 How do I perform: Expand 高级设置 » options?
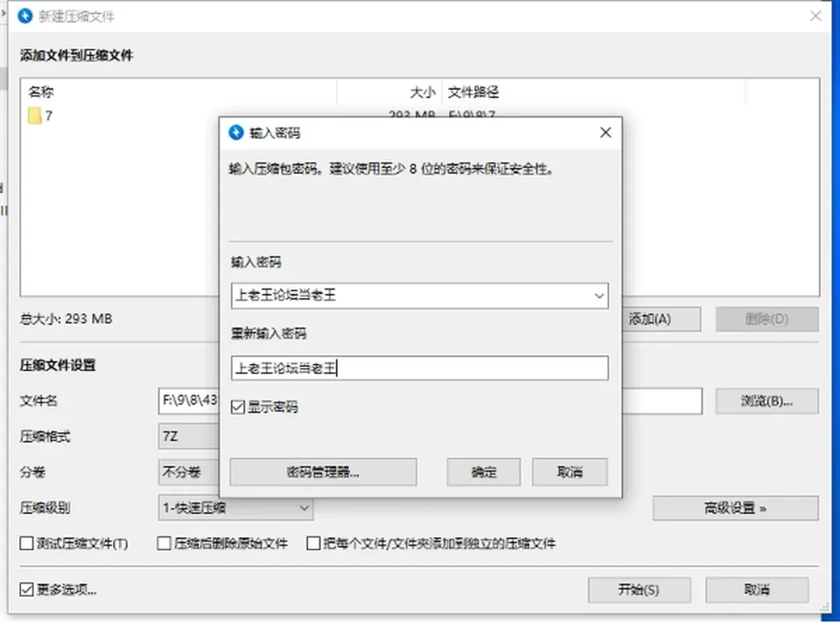736,507
